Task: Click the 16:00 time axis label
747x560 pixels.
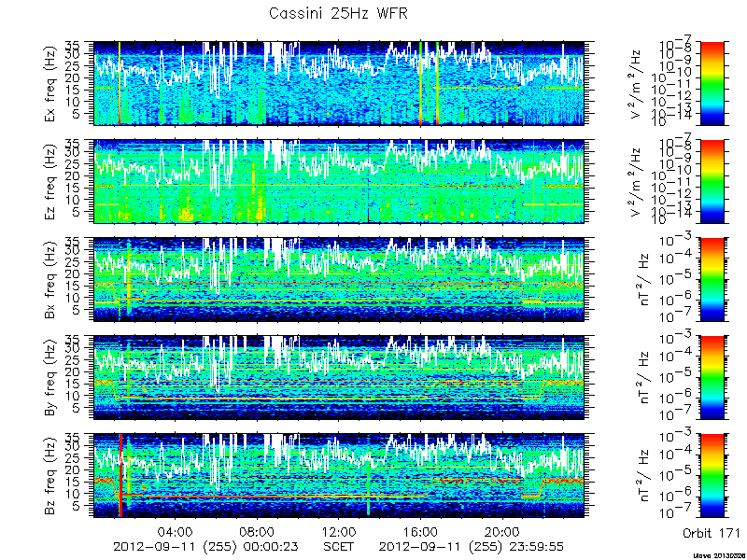Action: 421,531
